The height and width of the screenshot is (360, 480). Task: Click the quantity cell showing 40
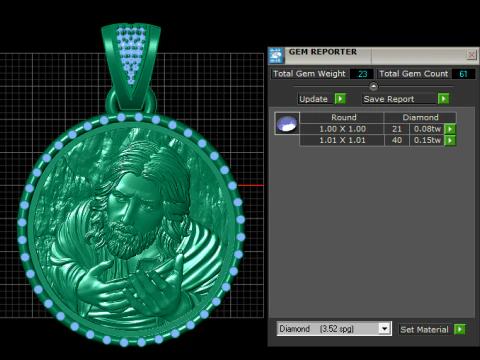397,140
